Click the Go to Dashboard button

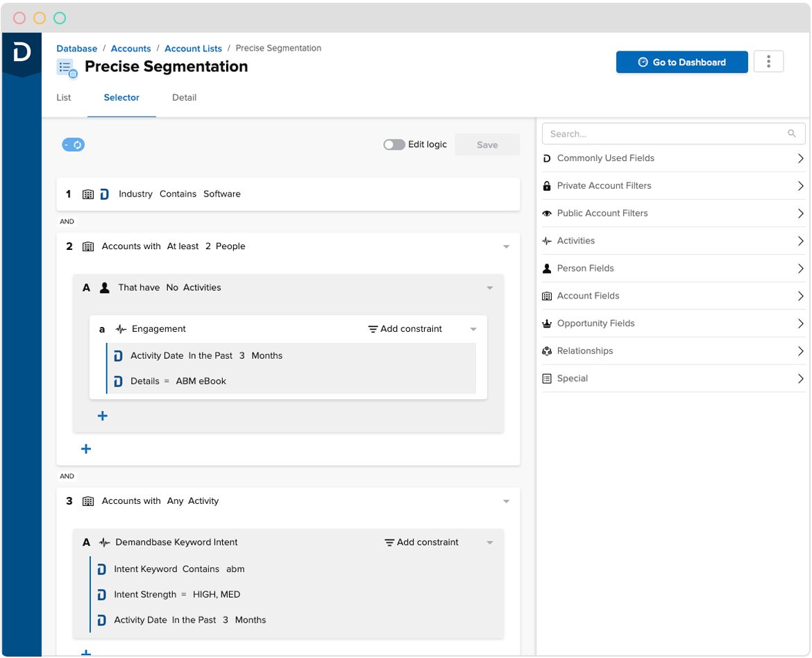coord(682,62)
